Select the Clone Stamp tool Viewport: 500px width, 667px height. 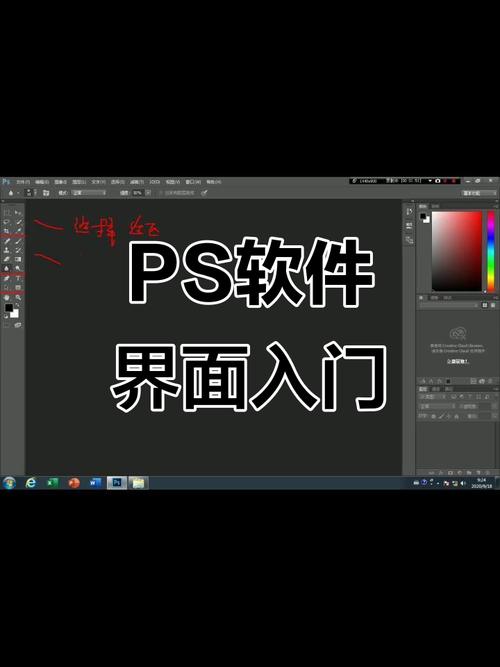coord(7,250)
